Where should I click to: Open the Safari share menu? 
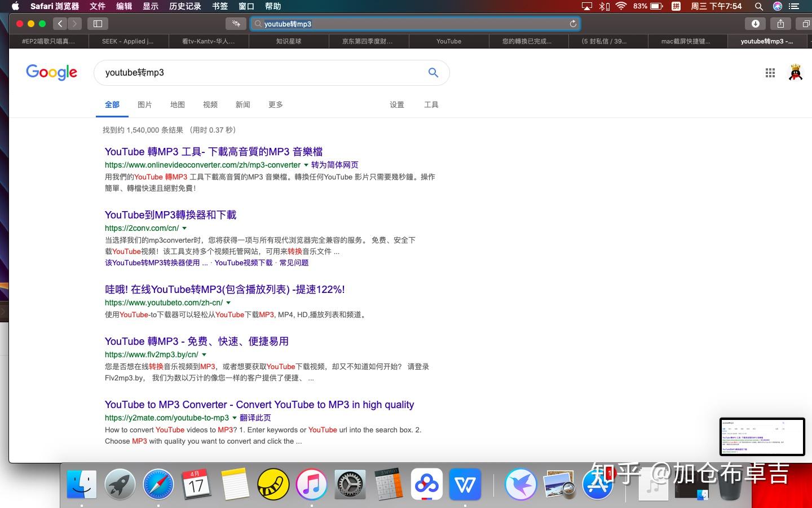click(x=780, y=24)
